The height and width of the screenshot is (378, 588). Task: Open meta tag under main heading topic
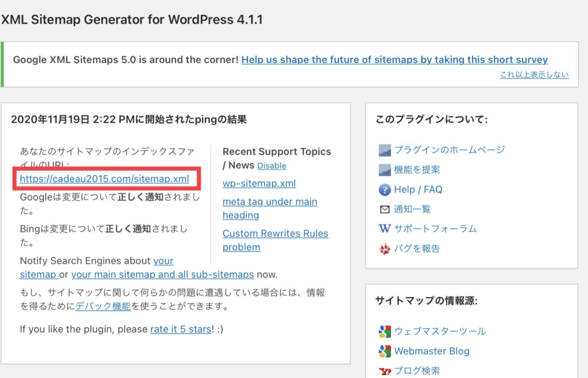coord(270,208)
